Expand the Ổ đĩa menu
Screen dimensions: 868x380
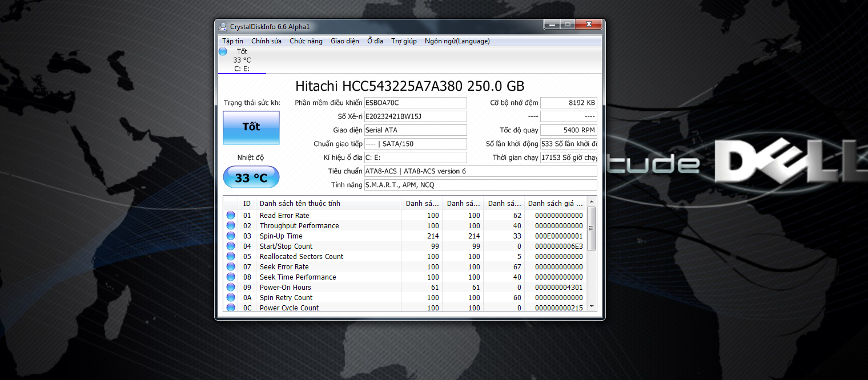point(375,41)
